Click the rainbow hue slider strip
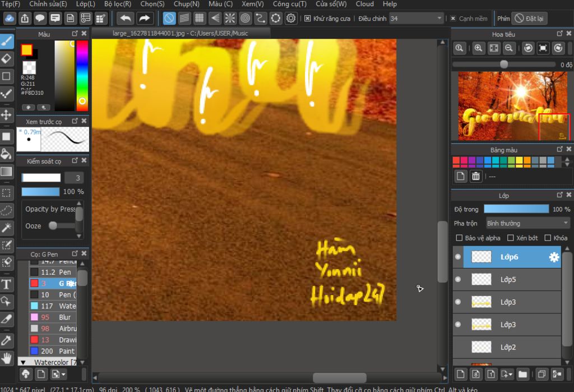 pyautogui.click(x=82, y=75)
